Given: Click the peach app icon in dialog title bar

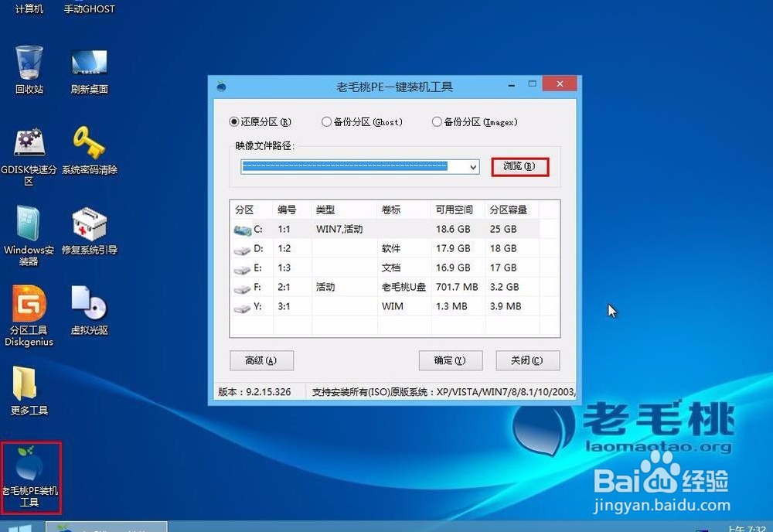Looking at the screenshot, I should tap(222, 87).
